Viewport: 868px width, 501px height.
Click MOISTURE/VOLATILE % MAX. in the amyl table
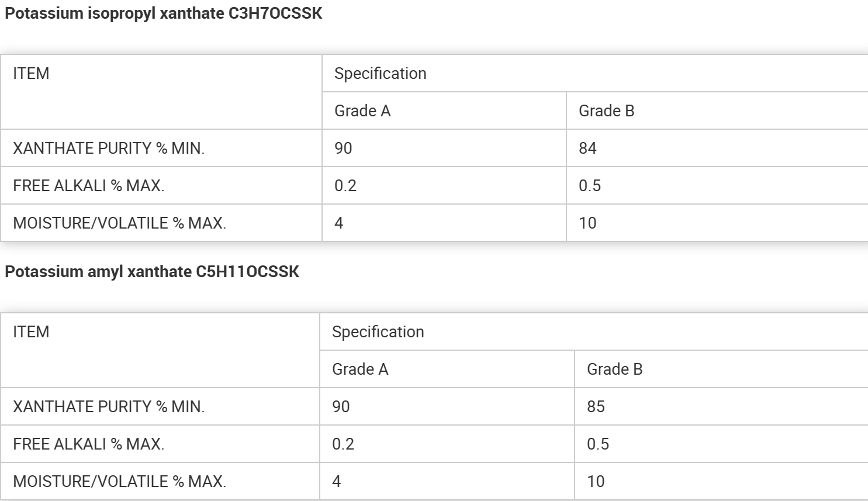point(119,482)
